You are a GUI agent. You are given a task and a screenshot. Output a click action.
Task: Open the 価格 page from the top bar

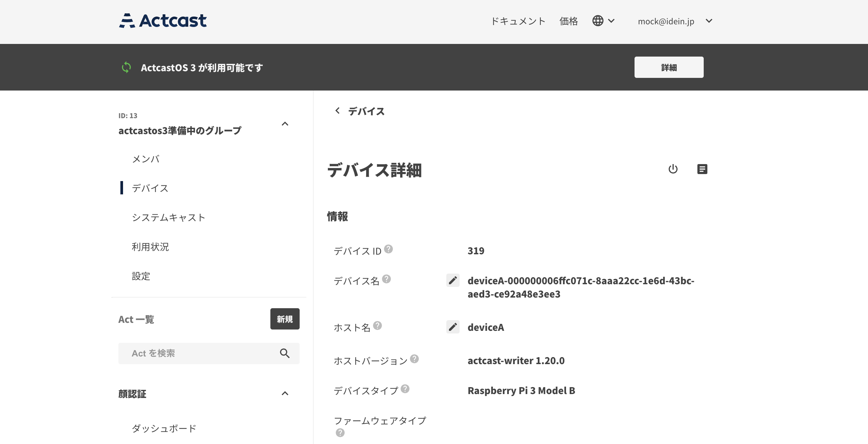(x=568, y=21)
